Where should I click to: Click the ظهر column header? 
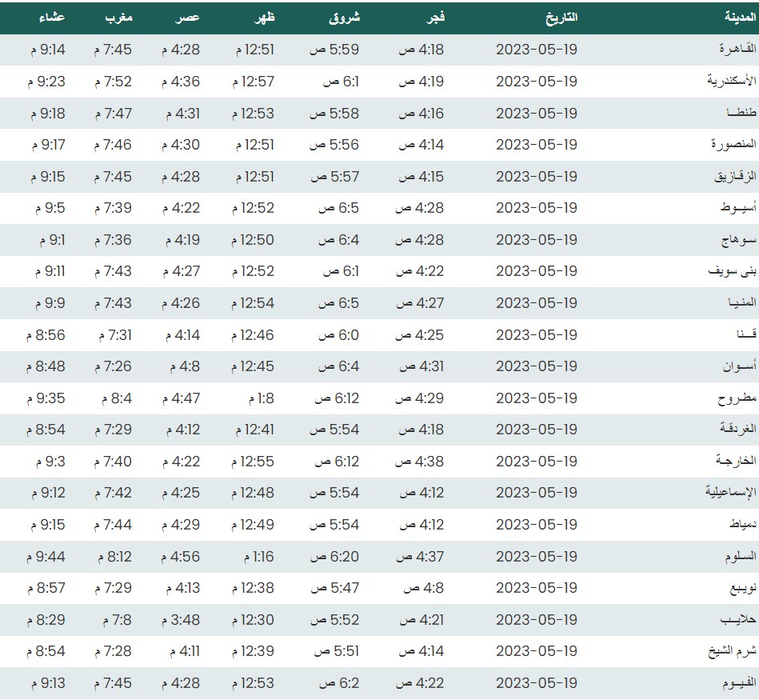pos(264,17)
